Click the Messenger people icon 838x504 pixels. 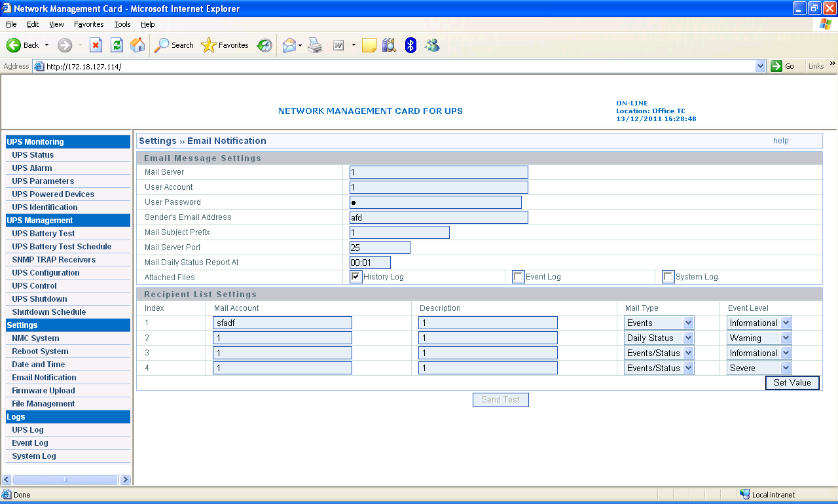coord(432,45)
